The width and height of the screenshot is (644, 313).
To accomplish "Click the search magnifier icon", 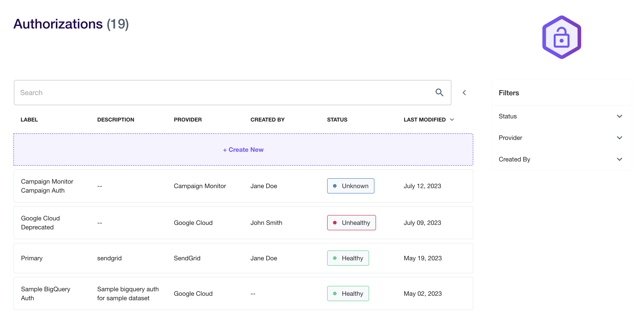I will [x=439, y=93].
